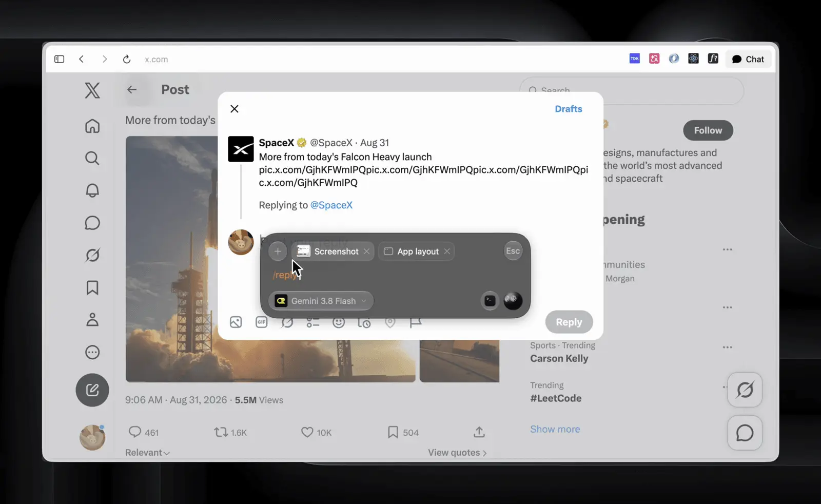Go to Home in the X sidebar
This screenshot has width=821, height=504.
pos(92,126)
